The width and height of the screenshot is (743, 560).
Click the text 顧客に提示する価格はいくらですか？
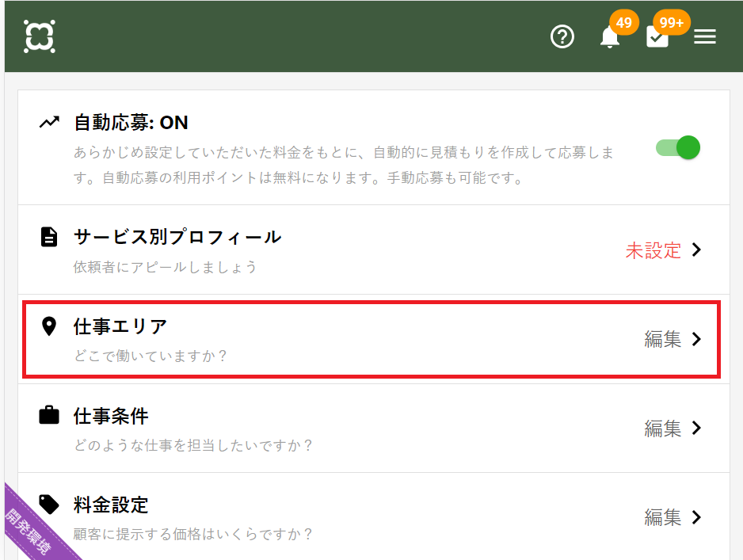(192, 534)
